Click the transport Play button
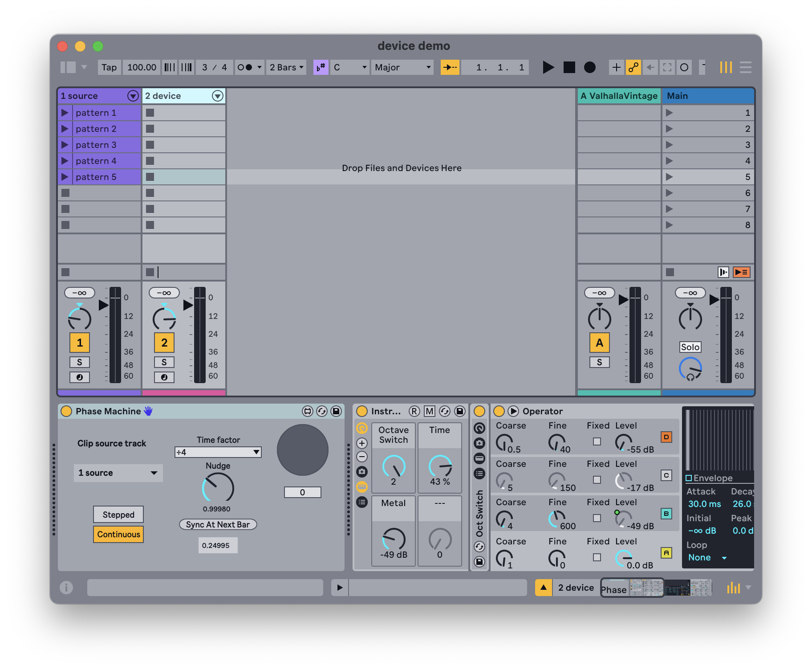The image size is (812, 670). [548, 68]
